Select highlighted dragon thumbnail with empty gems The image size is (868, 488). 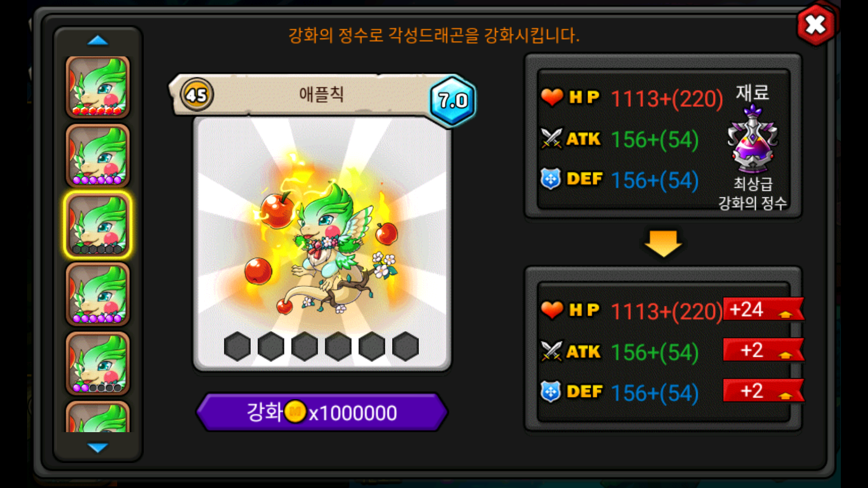(98, 224)
